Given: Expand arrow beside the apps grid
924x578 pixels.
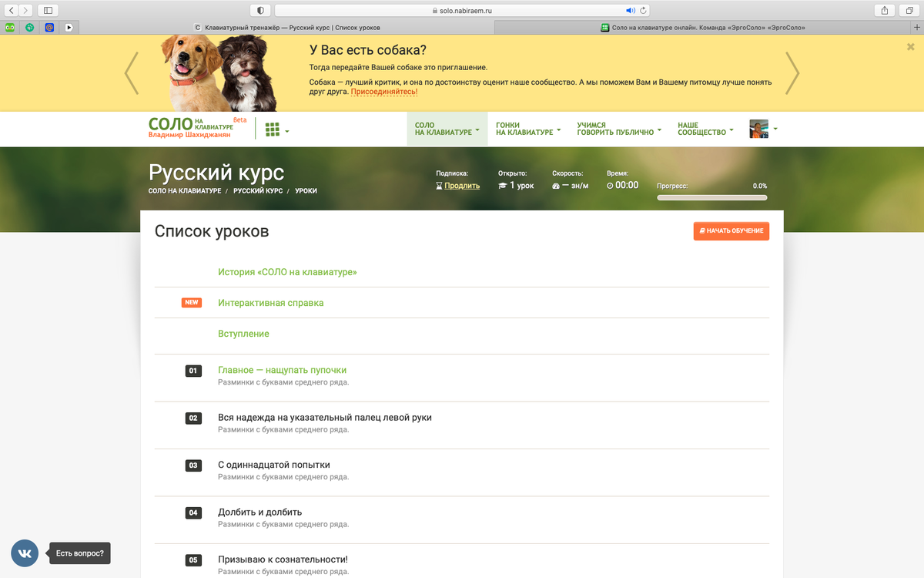Looking at the screenshot, I should point(287,131).
